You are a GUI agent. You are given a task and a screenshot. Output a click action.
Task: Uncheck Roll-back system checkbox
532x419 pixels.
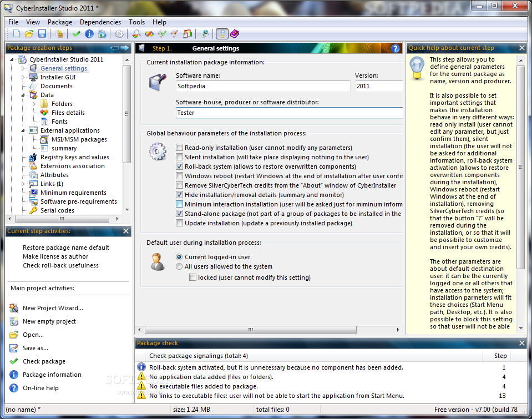(180, 166)
